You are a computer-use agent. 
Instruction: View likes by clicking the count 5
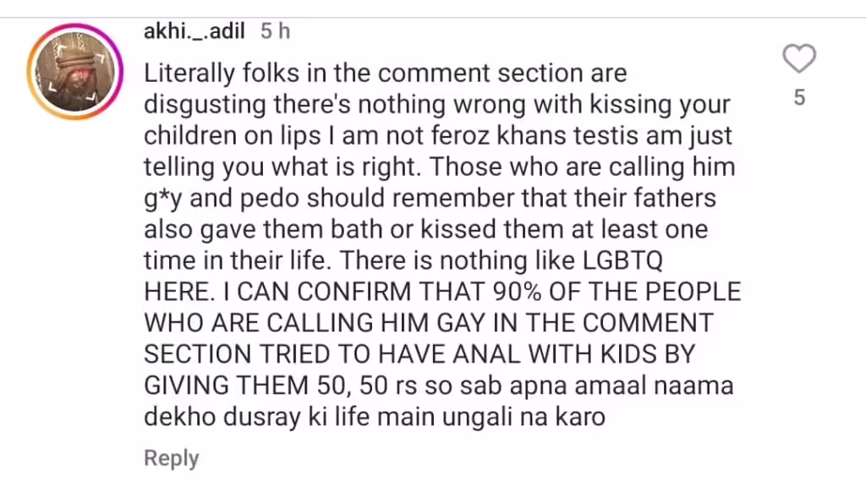coord(799,98)
